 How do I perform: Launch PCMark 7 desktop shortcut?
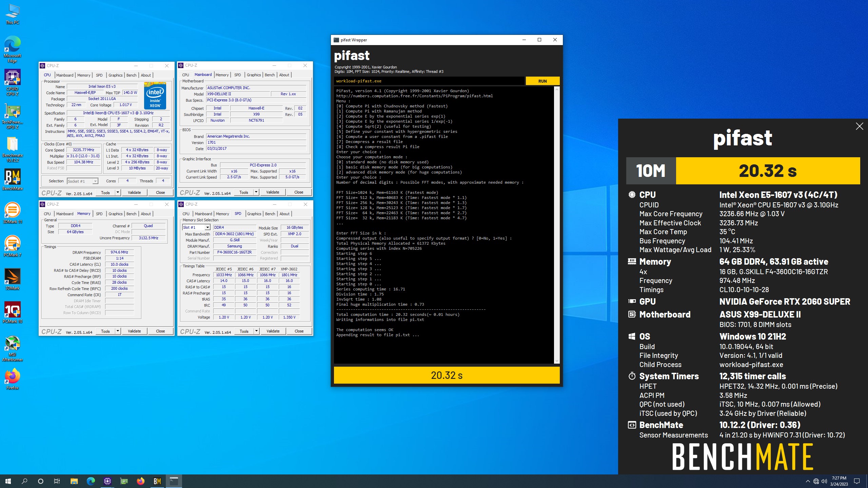coord(13,246)
